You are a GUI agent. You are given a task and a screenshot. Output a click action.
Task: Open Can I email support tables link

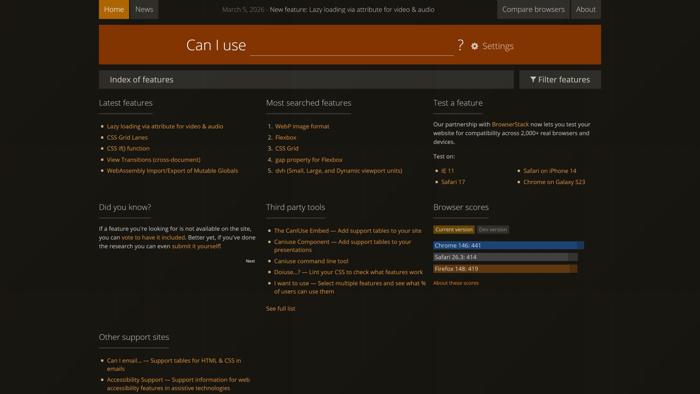[x=174, y=365]
